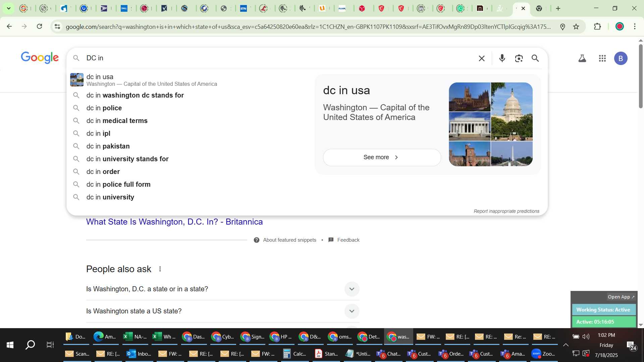Select suggestion 'dc in police full form'

point(191,185)
